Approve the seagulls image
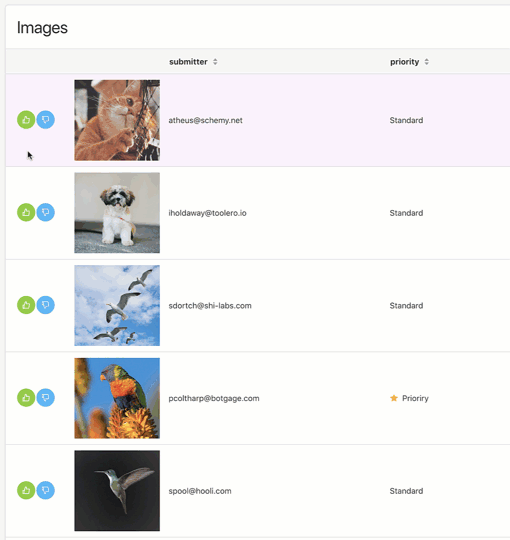Image resolution: width=510 pixels, height=540 pixels. point(26,305)
